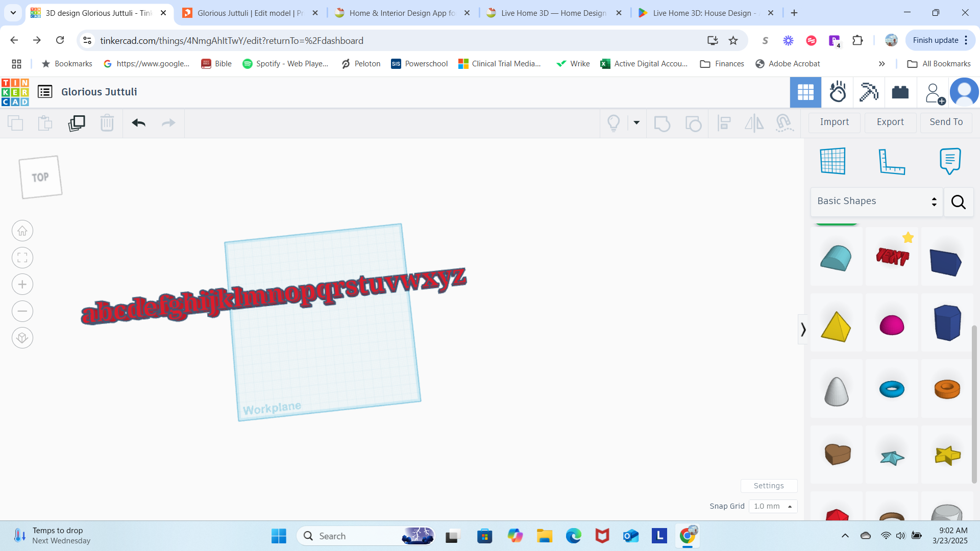This screenshot has height=551, width=980.
Task: Switch to Bricks mode
Action: (x=900, y=92)
